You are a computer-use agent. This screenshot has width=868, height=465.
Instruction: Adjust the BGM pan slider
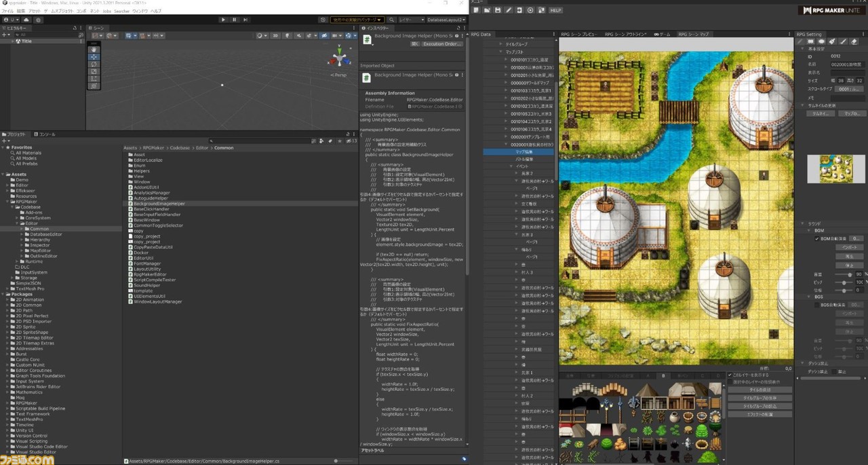click(x=842, y=291)
